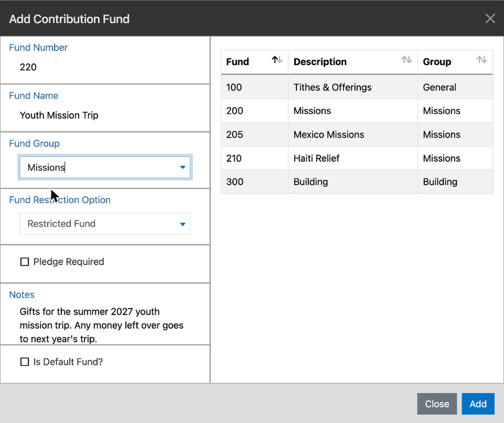
Task: Click the Fund Group label
Action: [x=35, y=144]
